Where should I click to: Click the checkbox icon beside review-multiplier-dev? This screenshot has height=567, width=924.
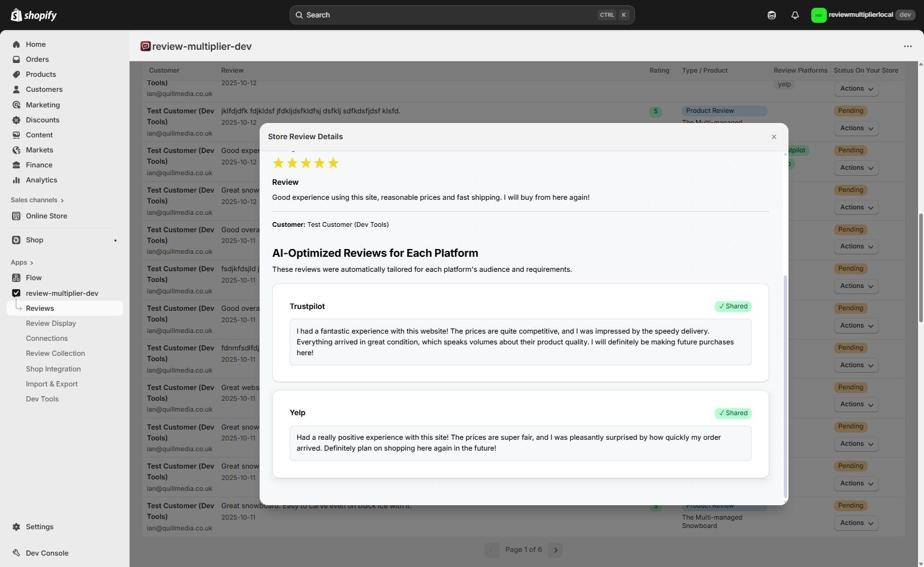(x=16, y=293)
